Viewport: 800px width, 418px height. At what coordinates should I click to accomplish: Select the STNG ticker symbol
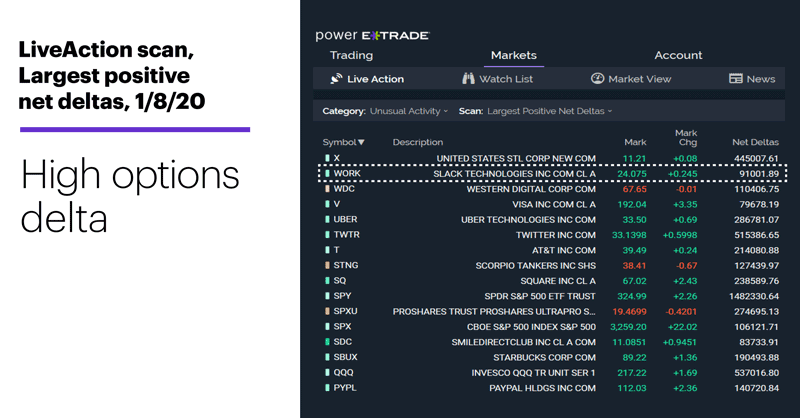pyautogui.click(x=346, y=265)
